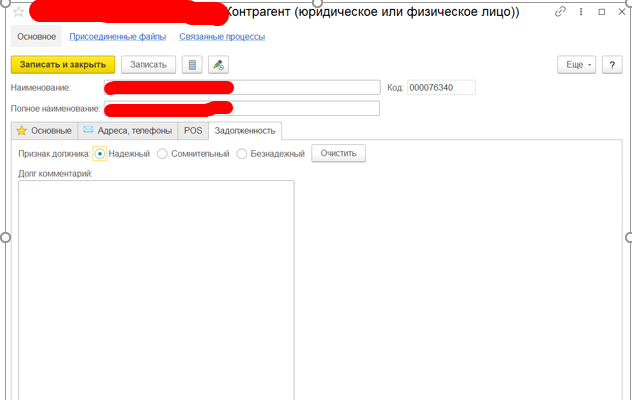This screenshot has width=632, height=400.
Task: Go to the Основные starred tab
Action: pyautogui.click(x=44, y=130)
